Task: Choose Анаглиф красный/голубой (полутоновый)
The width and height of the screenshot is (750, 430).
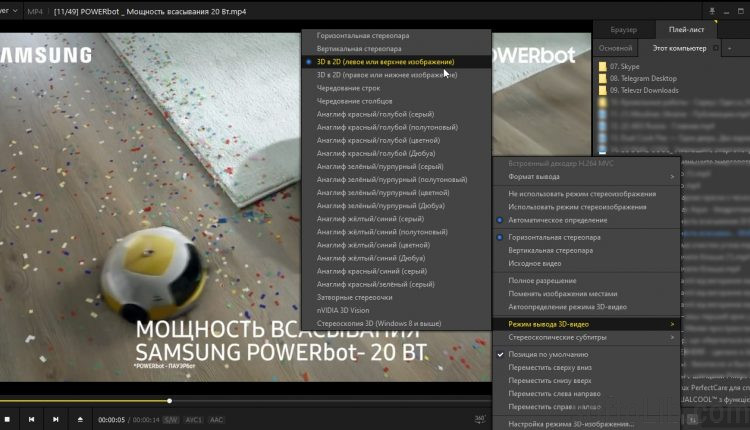Action: point(397,127)
